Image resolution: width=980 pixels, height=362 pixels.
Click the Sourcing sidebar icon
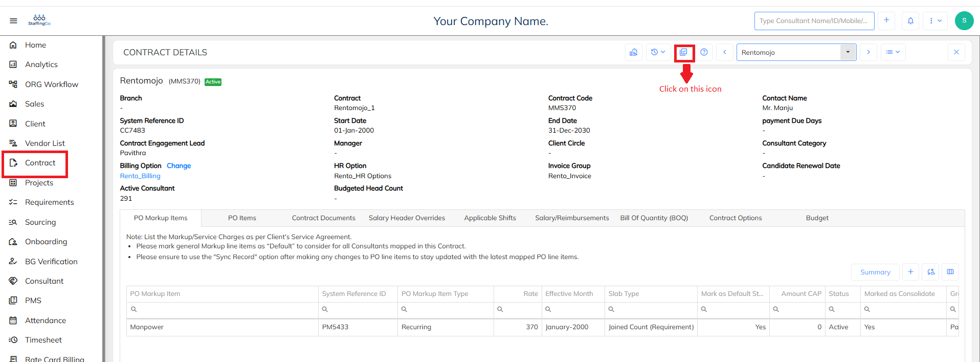tap(13, 222)
